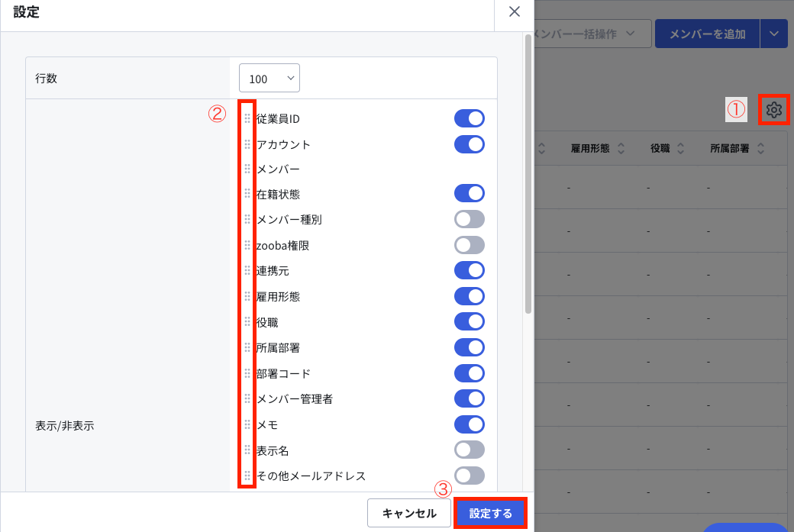Grab the drag handle beside 所属部署

tap(247, 347)
